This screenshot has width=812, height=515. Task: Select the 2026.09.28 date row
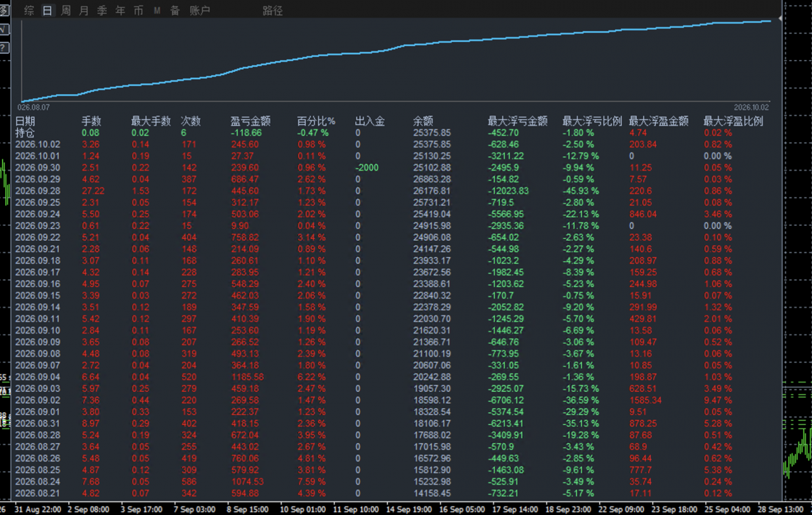pyautogui.click(x=38, y=191)
